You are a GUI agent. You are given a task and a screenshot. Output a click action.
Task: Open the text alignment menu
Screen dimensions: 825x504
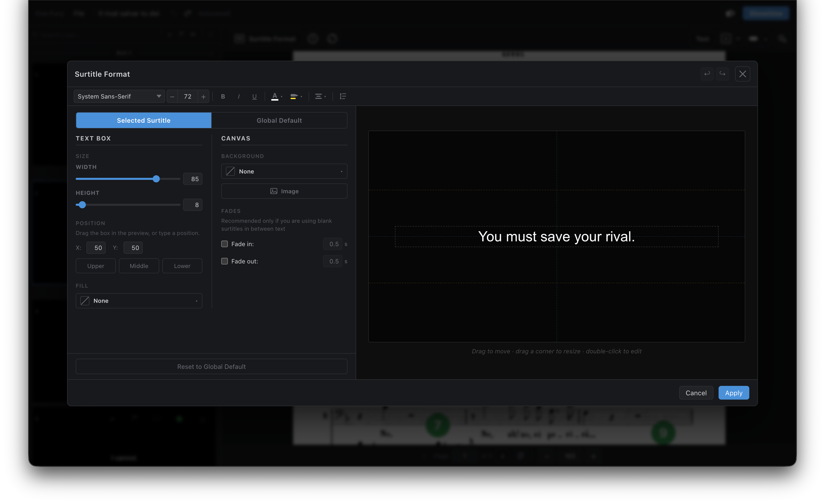click(321, 97)
